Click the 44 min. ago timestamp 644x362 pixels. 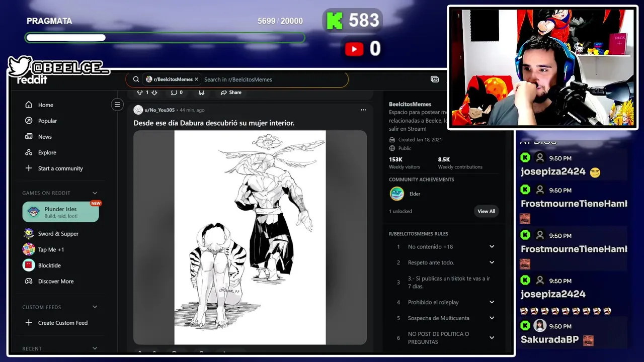click(x=192, y=110)
